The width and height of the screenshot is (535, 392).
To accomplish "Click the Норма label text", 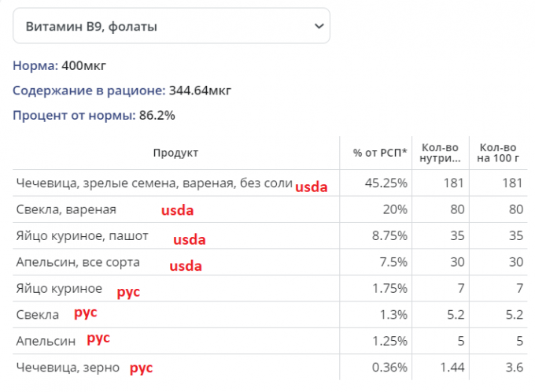I will (35, 65).
